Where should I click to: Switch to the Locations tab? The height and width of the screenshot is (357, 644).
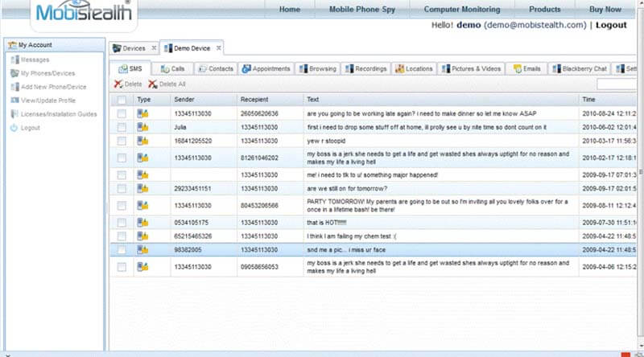click(x=414, y=68)
